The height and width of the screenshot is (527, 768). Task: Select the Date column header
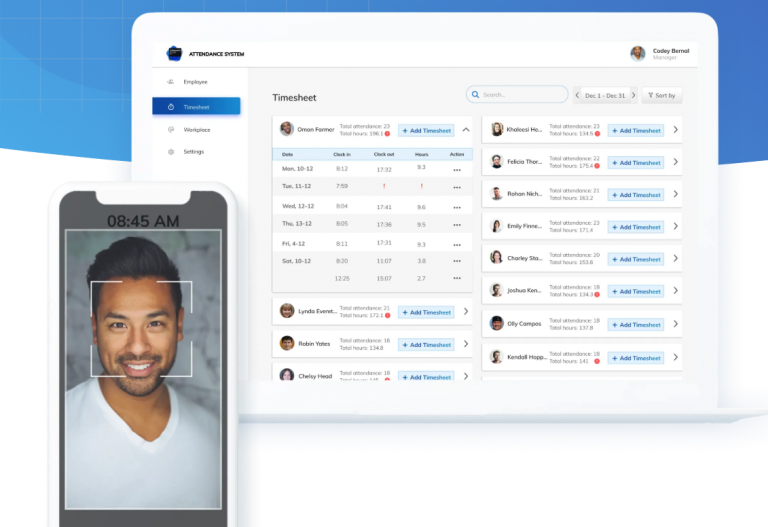(288, 154)
